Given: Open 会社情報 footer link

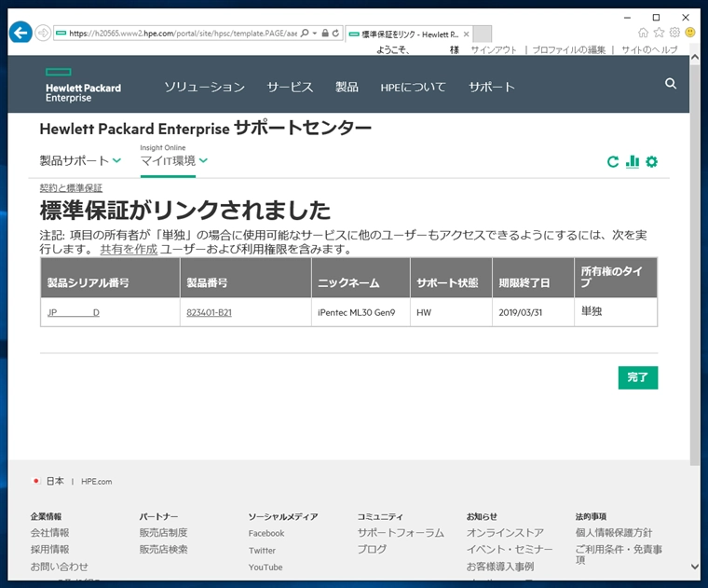Looking at the screenshot, I should 49,533.
